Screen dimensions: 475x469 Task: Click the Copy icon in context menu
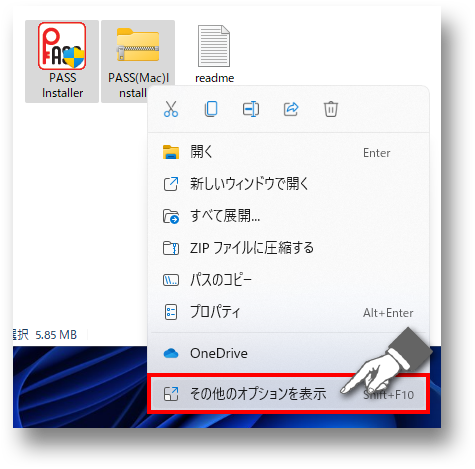pos(211,109)
